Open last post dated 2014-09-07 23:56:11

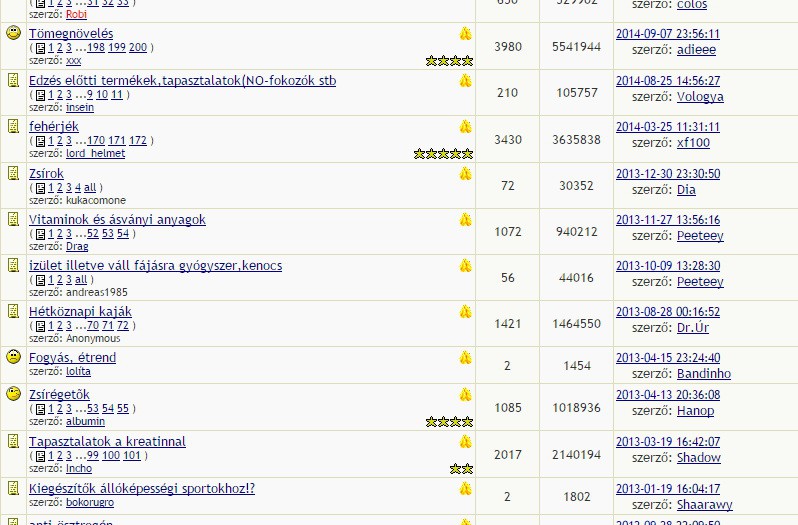668,34
